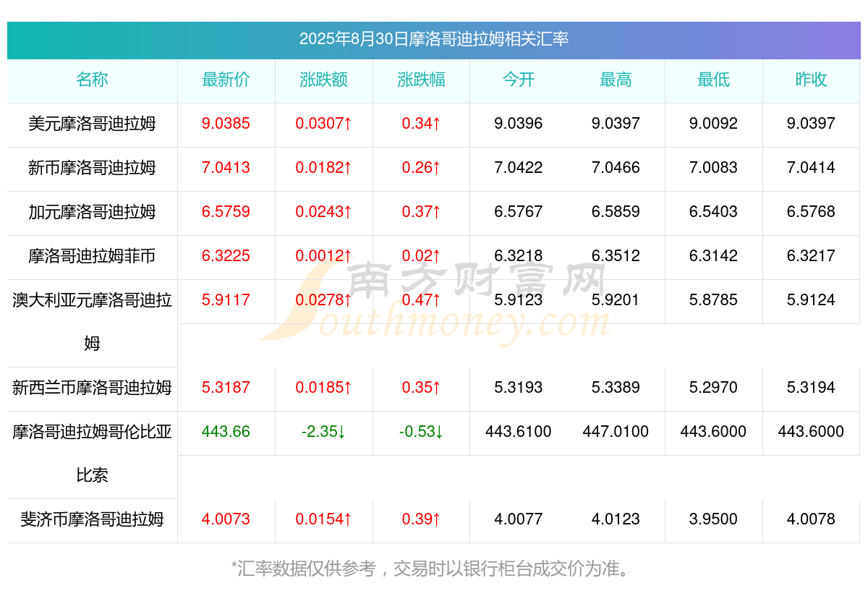The image size is (868, 591).
Task: Click the 澳大利亚元摩洛哥迪拉姆 row name
Action: tap(92, 321)
